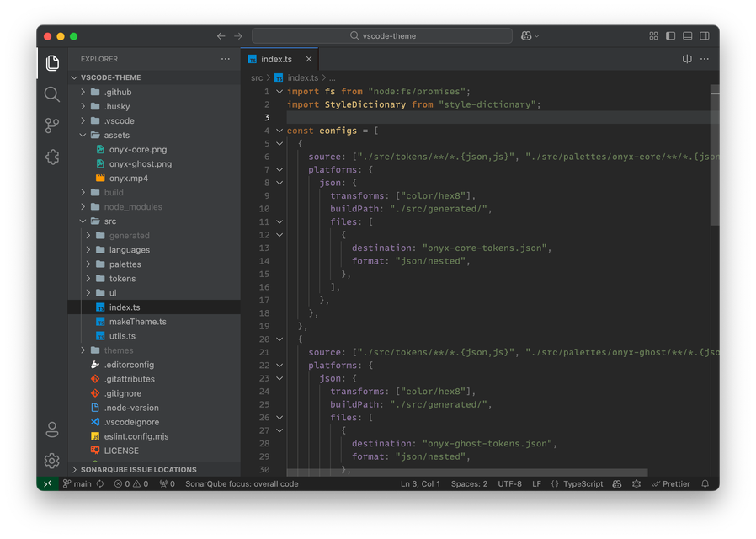Click the vscode-theme command center search box

coord(382,36)
